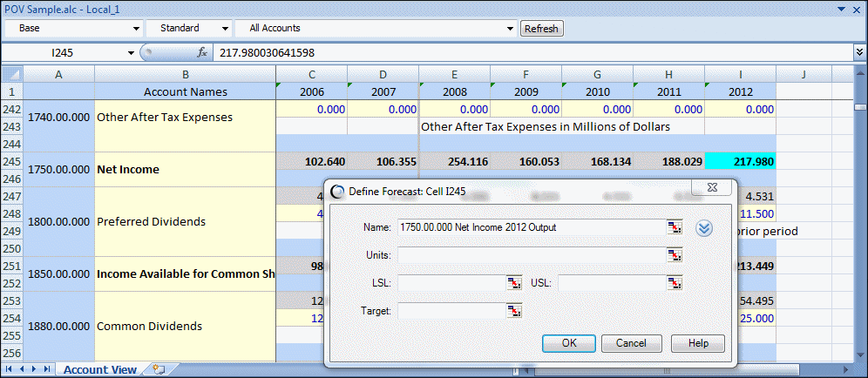This screenshot has height=378, width=868.
Task: Go to first sheet navigation arrow
Action: tap(10, 369)
